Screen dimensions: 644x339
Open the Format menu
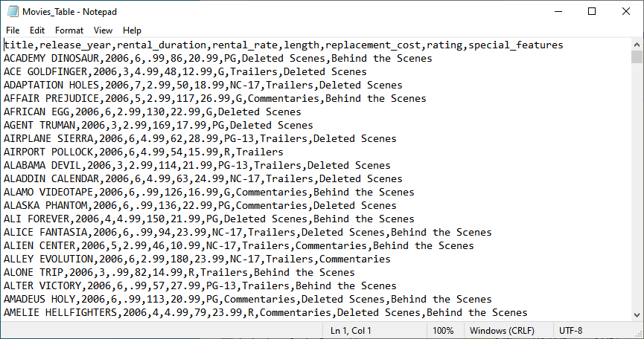point(69,30)
